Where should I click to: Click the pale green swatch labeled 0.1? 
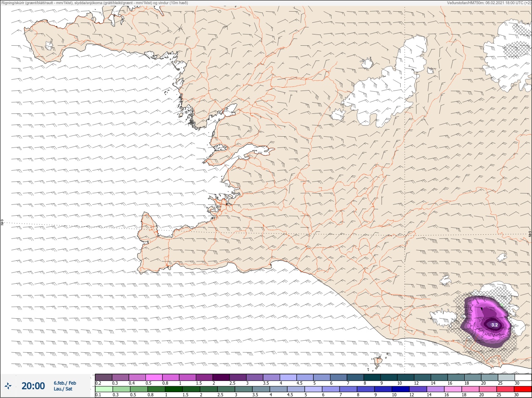pos(103,390)
